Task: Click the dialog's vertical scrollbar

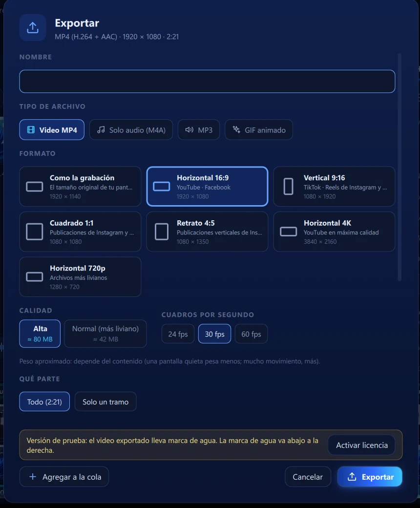Action: pyautogui.click(x=399, y=168)
